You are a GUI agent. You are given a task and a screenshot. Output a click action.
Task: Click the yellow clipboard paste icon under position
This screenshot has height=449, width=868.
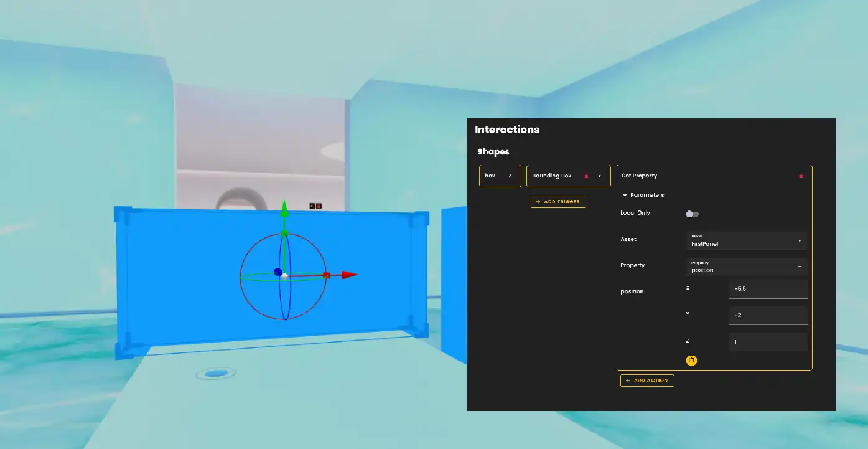pos(691,361)
